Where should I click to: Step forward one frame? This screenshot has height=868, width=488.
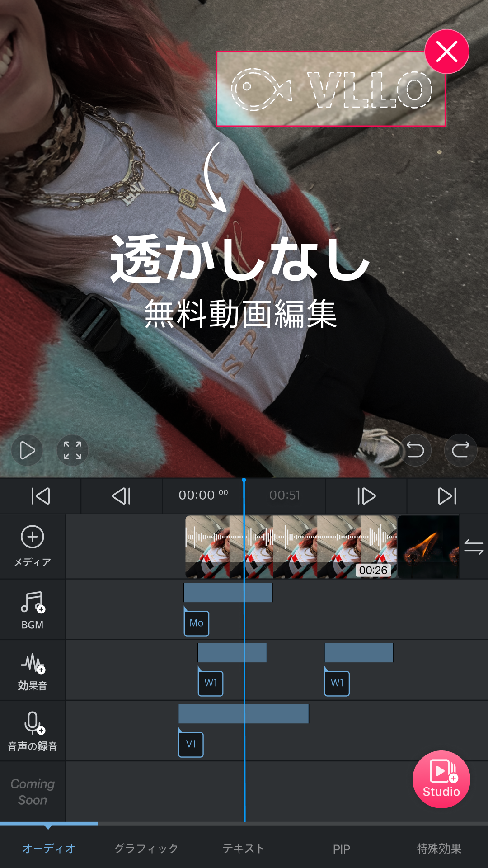tap(366, 496)
